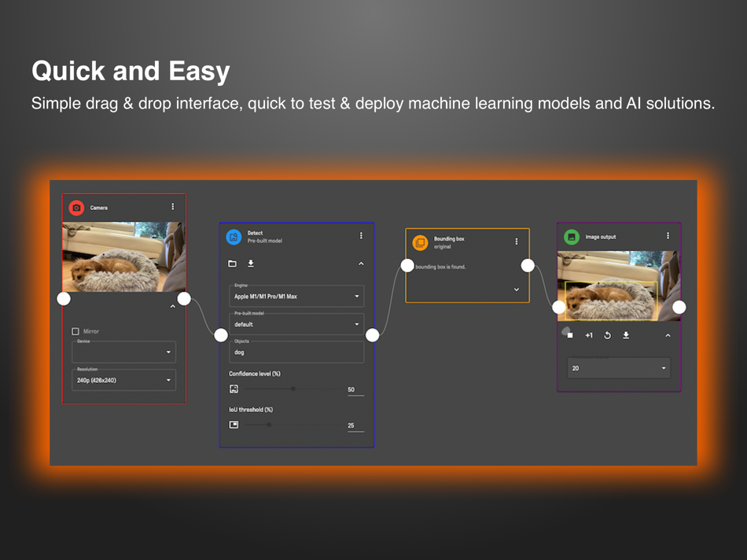
Task: Collapse the Camera node settings
Action: click(172, 307)
